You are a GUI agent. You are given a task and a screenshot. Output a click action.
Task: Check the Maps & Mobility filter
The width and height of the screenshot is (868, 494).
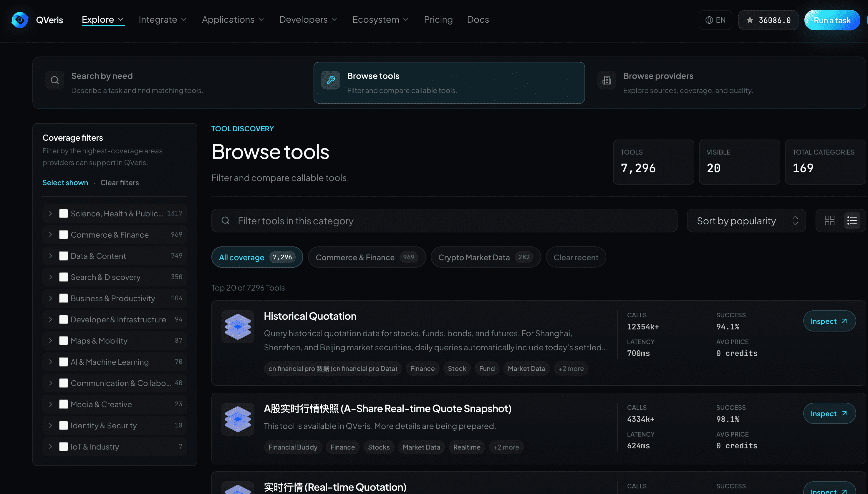pos(64,341)
